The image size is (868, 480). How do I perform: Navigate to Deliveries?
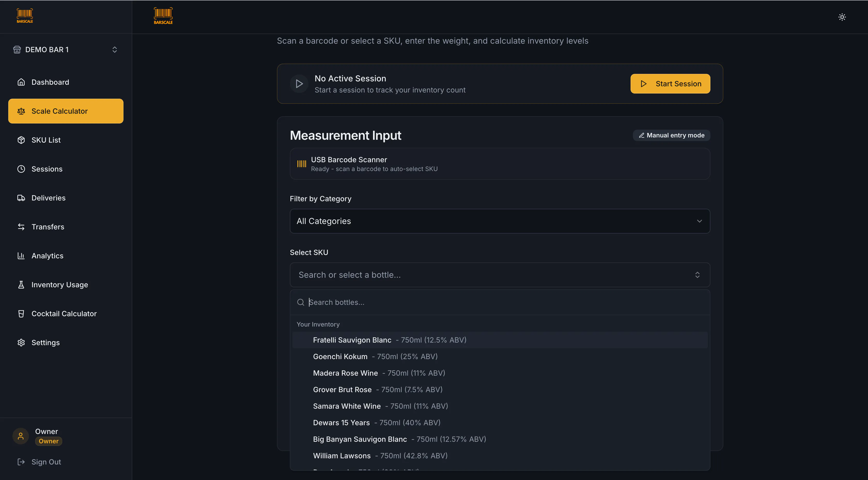click(x=66, y=198)
